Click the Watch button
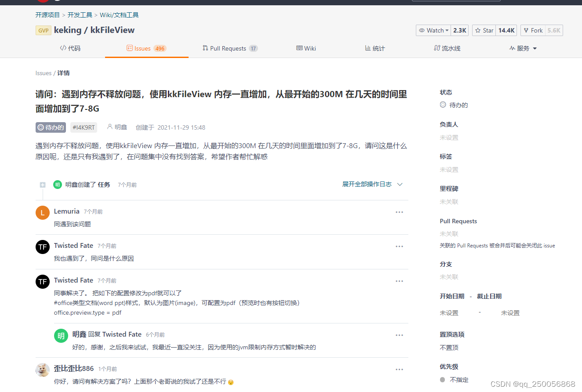 [433, 30]
